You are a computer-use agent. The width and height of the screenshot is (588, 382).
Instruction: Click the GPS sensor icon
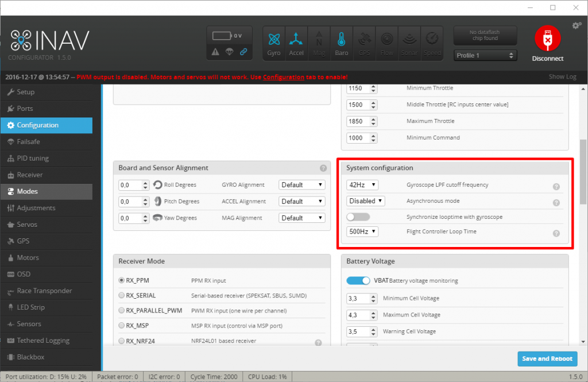[364, 43]
